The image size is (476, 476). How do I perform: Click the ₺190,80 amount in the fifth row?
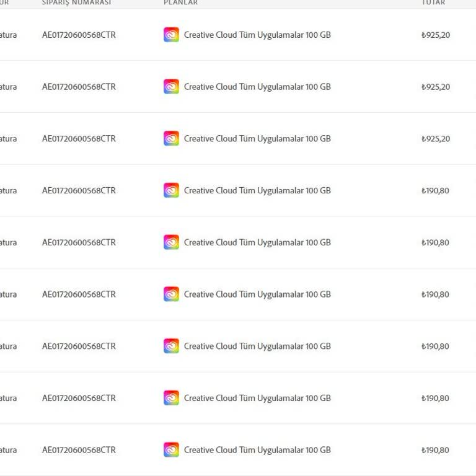point(435,243)
